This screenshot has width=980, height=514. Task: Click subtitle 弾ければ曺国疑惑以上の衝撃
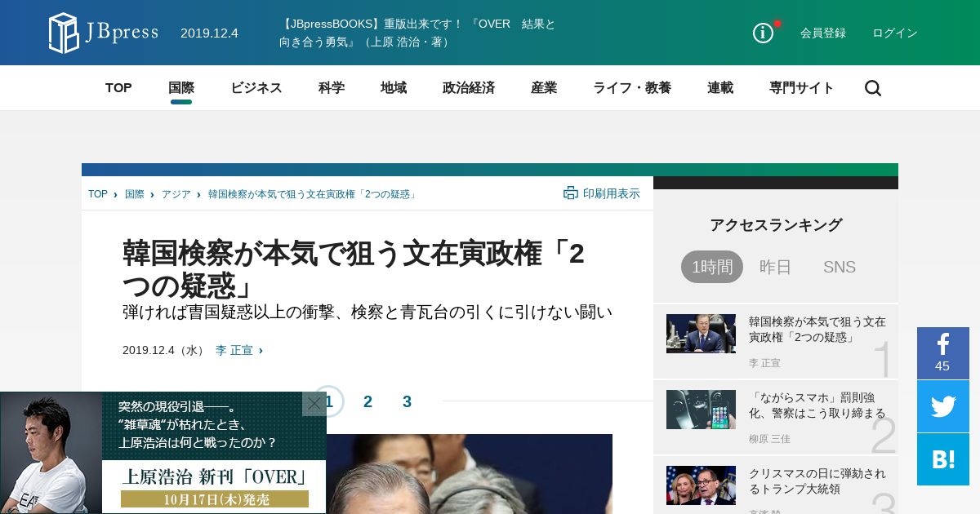[x=367, y=312]
